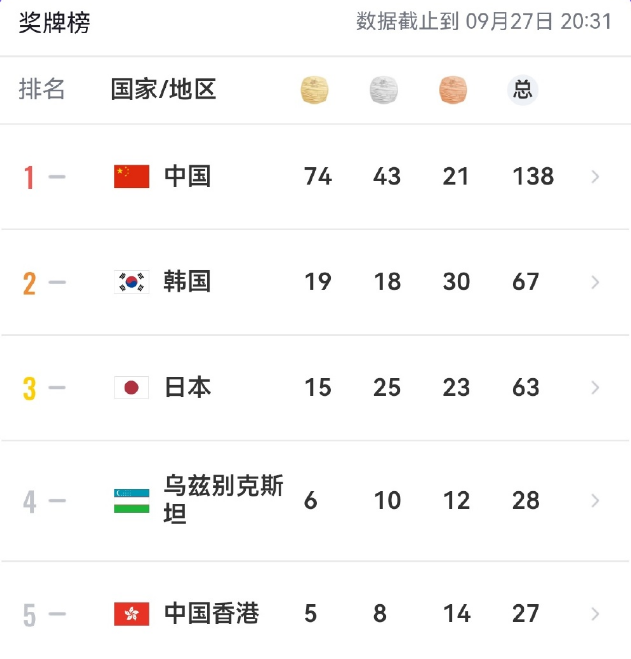The height and width of the screenshot is (659, 631).
Task: Click the Japan flag icon
Action: tap(132, 387)
